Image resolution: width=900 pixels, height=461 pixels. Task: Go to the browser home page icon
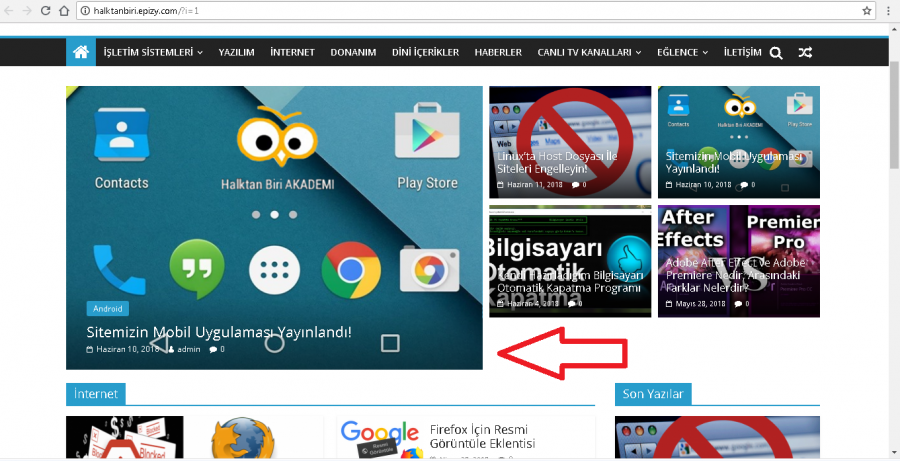(x=64, y=10)
